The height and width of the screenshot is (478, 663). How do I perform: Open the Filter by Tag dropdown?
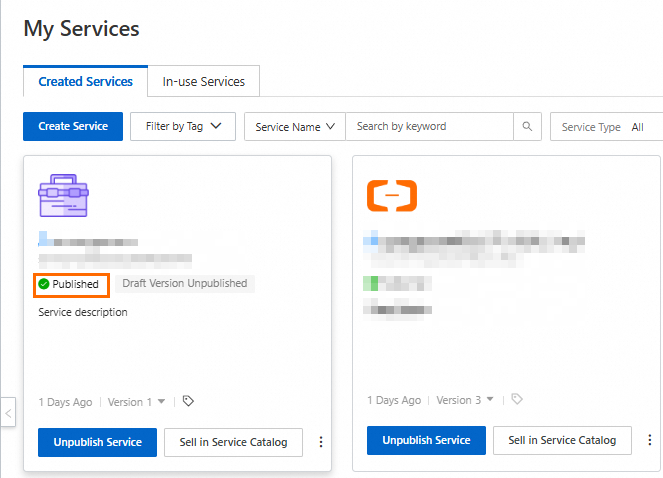click(183, 127)
